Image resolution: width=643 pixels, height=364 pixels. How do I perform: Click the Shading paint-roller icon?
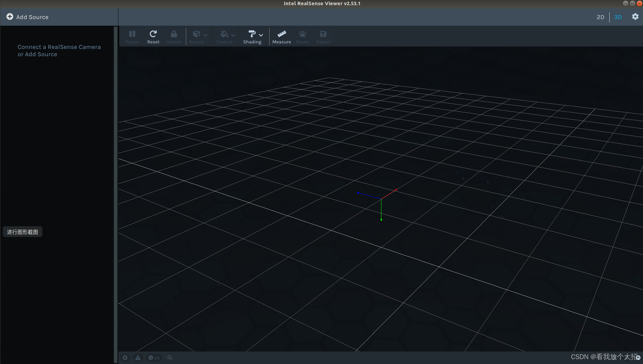252,34
